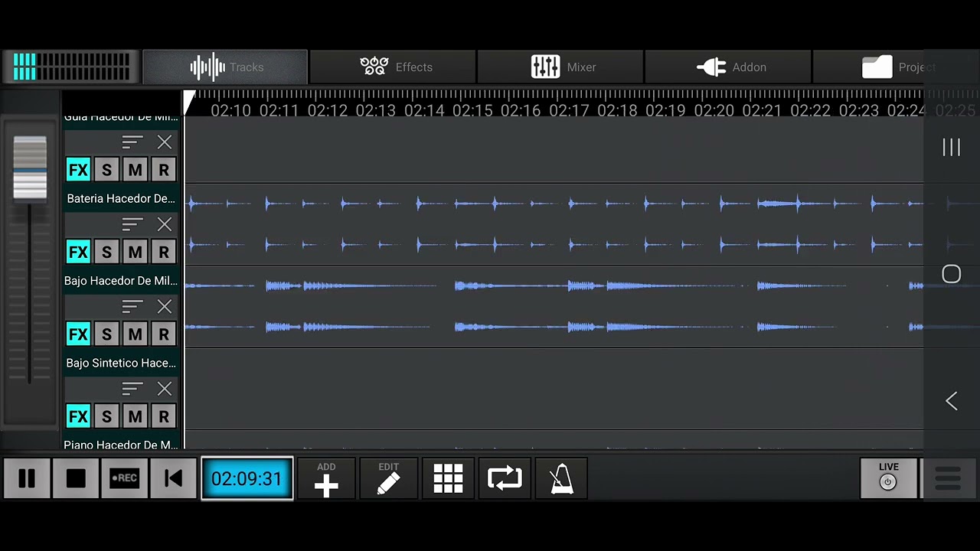Viewport: 980px width, 551px height.
Task: Switch to the Mixer tab
Action: 560,67
